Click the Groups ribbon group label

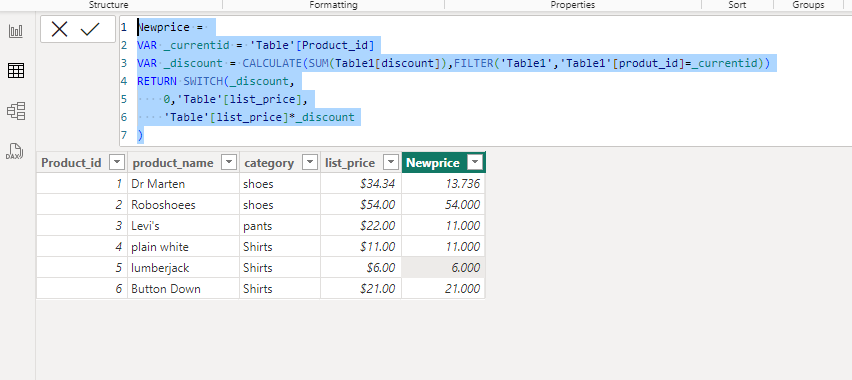809,4
